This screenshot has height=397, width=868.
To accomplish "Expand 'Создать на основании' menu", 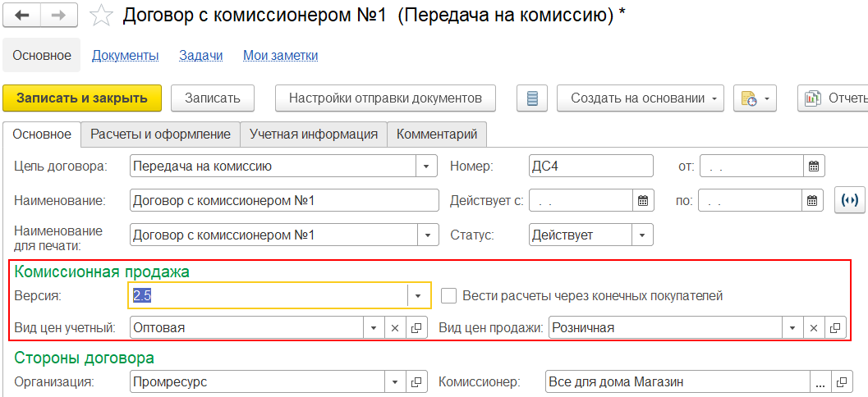I will pyautogui.click(x=641, y=98).
